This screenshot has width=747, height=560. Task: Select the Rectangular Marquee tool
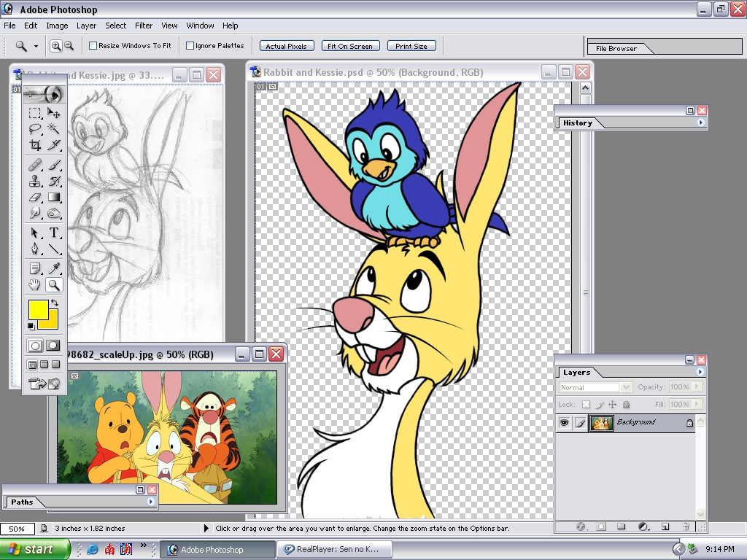coord(35,113)
